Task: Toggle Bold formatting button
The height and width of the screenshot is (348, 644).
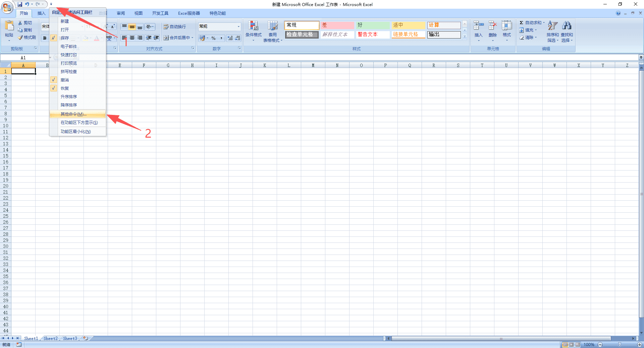Action: 45,38
